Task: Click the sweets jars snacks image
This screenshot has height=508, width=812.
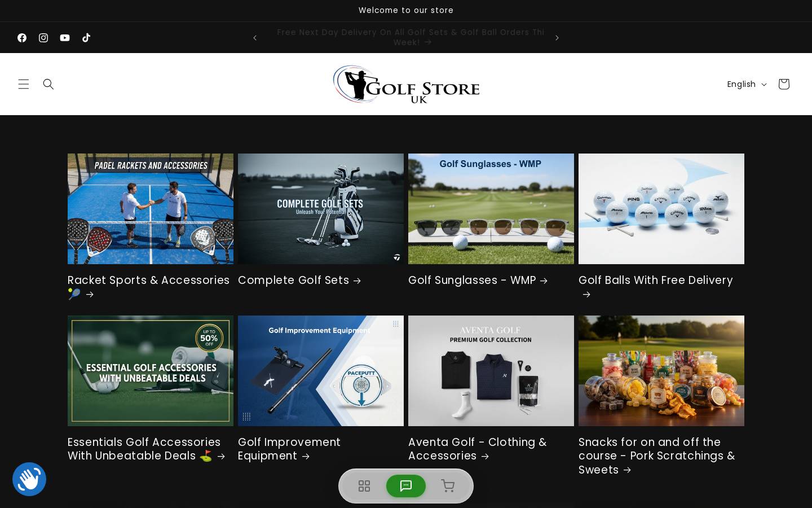Action: pos(661,371)
